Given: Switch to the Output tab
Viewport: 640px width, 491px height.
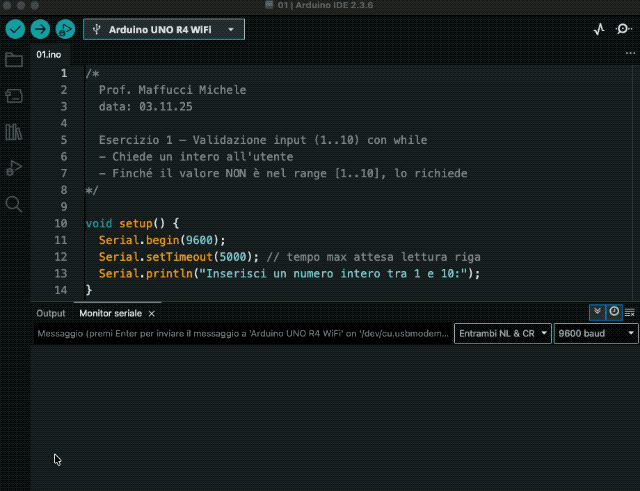Looking at the screenshot, I should (x=50, y=313).
